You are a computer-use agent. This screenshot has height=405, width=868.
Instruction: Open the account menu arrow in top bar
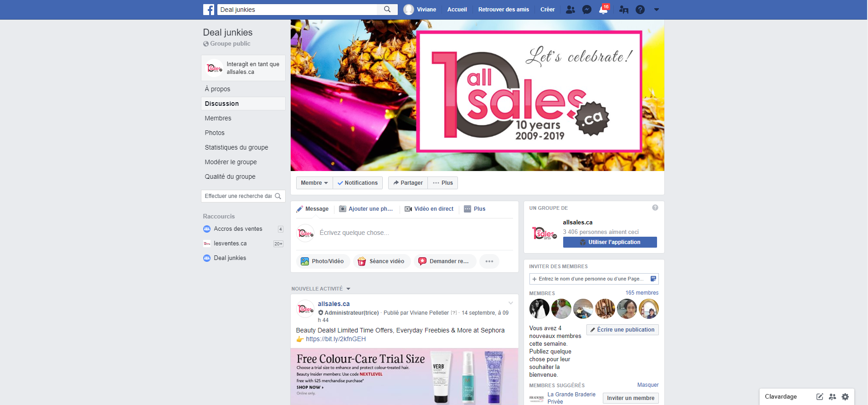pyautogui.click(x=657, y=10)
